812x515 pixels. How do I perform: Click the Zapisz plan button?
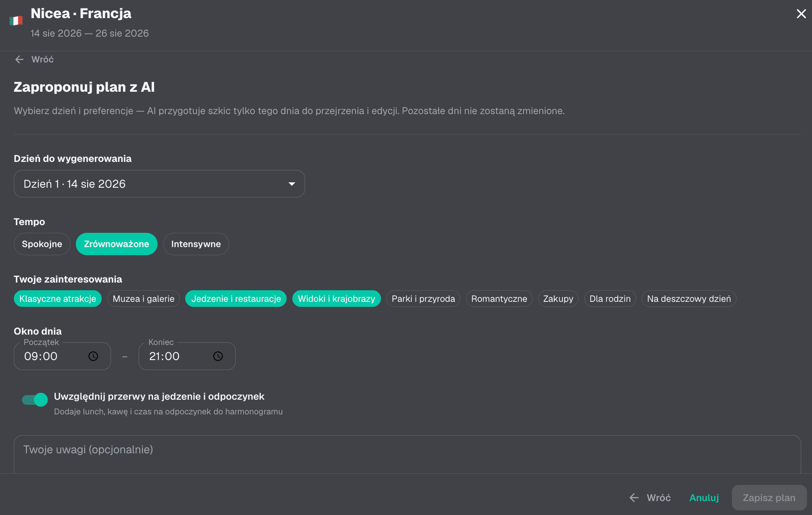[769, 498]
